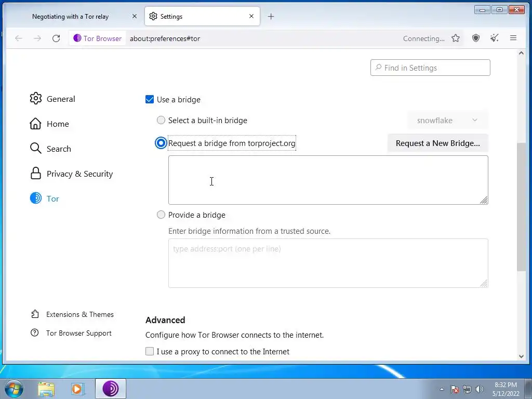Image resolution: width=532 pixels, height=399 pixels.
Task: Open the hamburger application menu
Action: 513,38
